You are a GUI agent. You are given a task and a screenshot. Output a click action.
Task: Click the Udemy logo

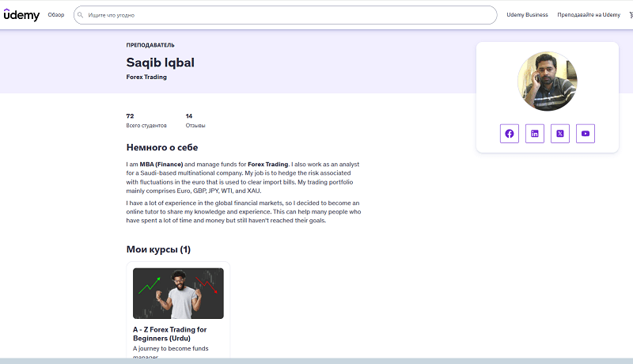click(21, 15)
